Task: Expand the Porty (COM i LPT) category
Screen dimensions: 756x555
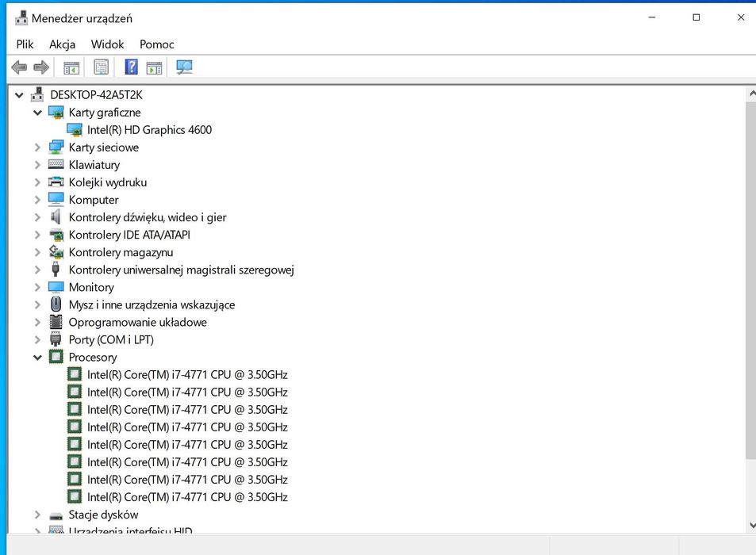Action: [x=37, y=339]
